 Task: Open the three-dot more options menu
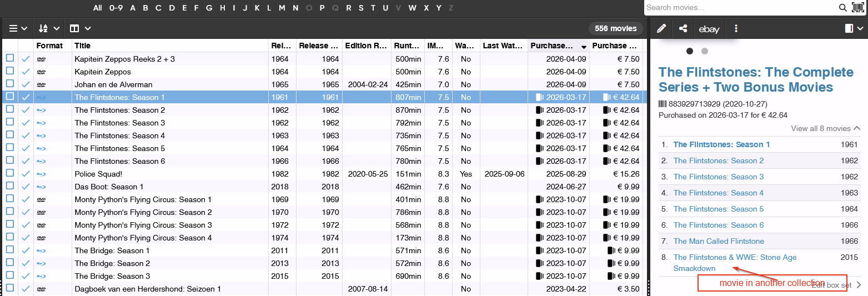(x=736, y=29)
